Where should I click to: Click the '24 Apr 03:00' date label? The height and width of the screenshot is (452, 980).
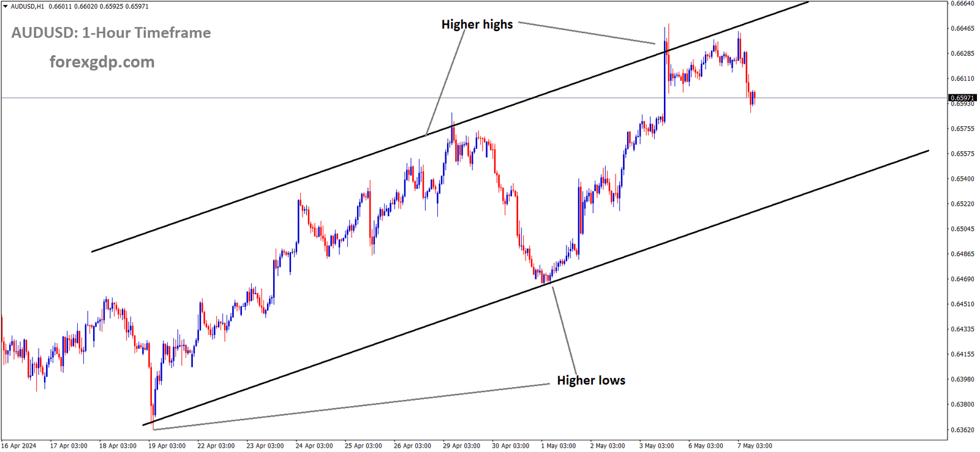click(314, 446)
